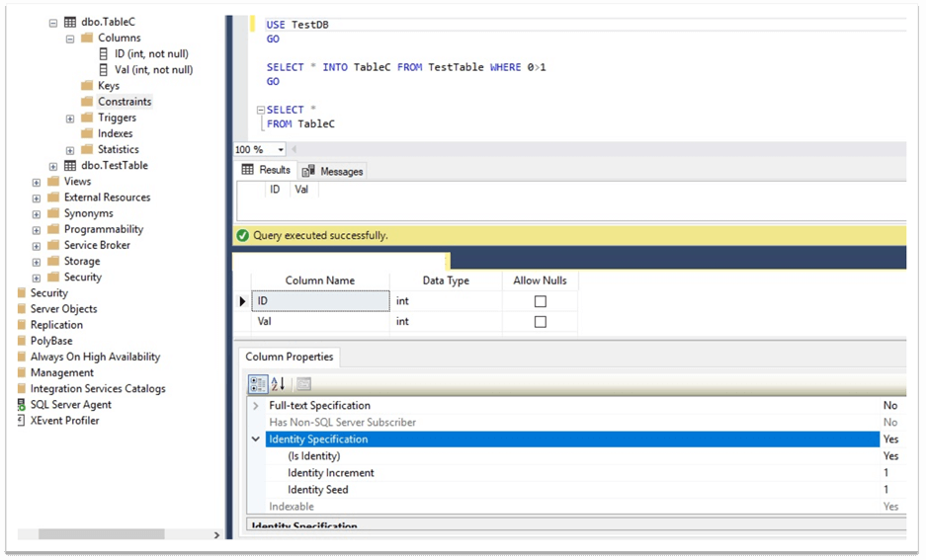The height and width of the screenshot is (560, 926).
Task: Click the Replication folder icon
Action: [22, 325]
